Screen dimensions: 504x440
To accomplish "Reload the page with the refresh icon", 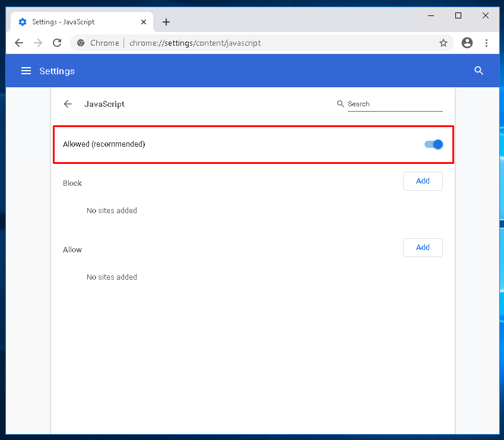I will click(x=57, y=43).
